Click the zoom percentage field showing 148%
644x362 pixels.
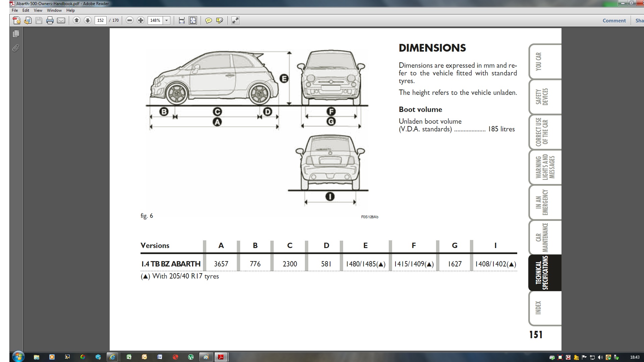point(155,20)
